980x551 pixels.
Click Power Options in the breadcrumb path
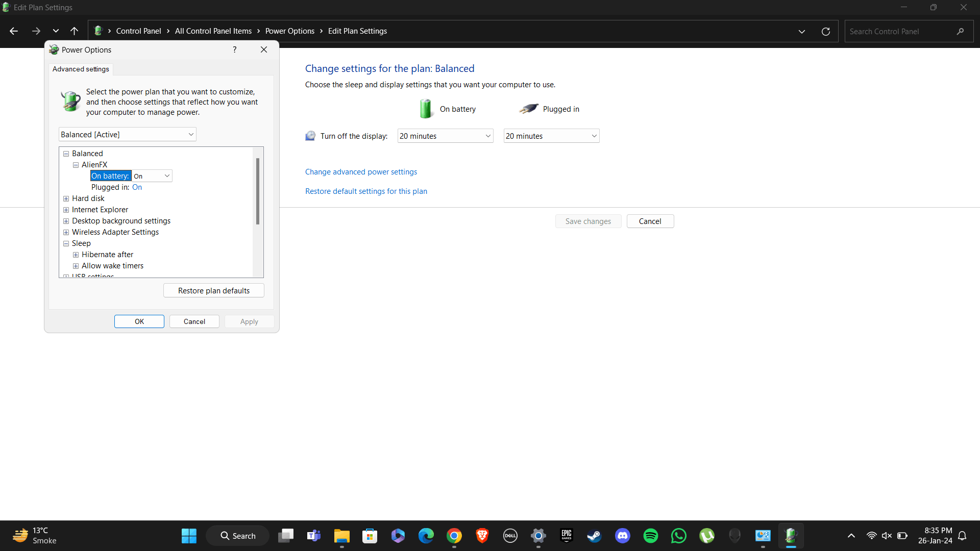289,31
